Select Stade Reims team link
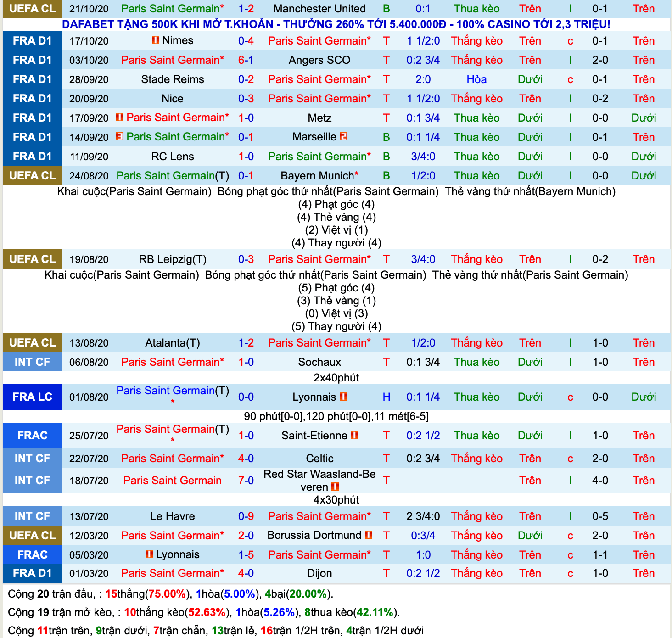672x638 pixels. 173,79
